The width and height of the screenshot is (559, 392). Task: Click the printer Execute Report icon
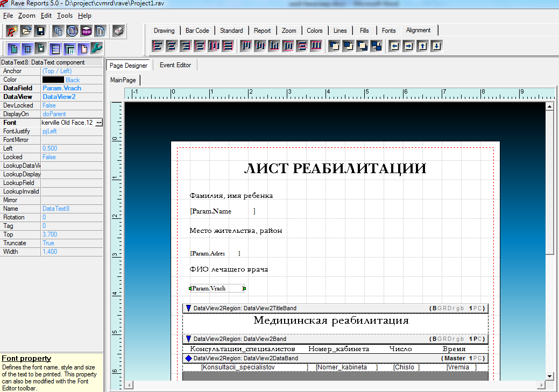[119, 31]
